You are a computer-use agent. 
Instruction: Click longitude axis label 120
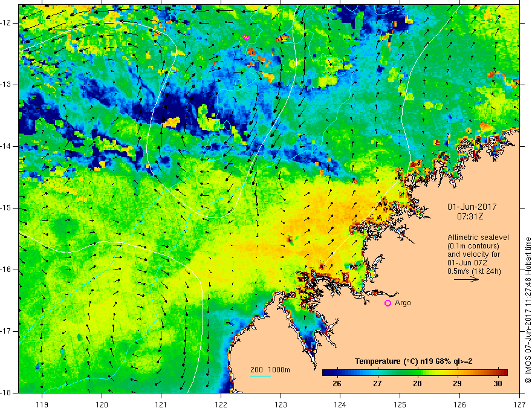(x=102, y=404)
